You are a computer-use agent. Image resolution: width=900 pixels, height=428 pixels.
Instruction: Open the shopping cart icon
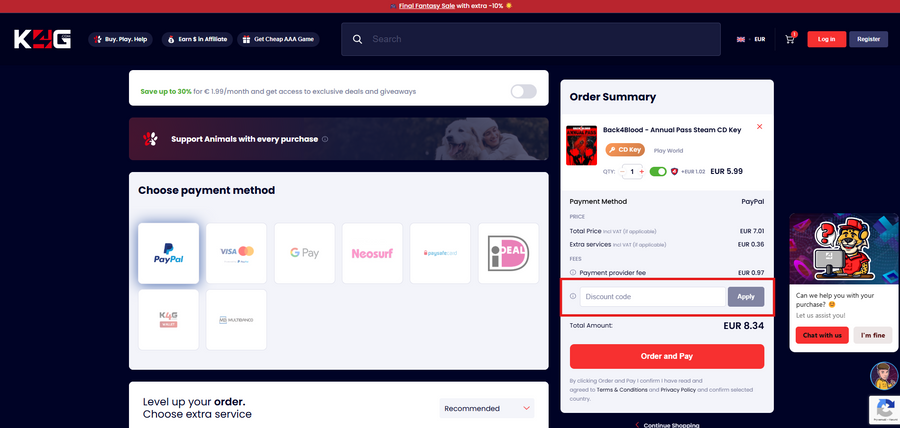click(790, 39)
